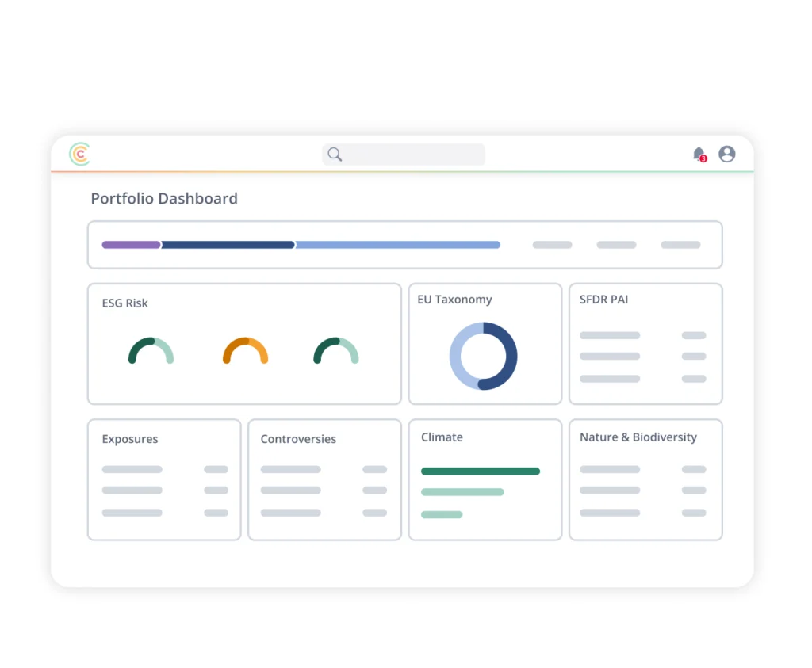Click inside the top search field

(412, 155)
